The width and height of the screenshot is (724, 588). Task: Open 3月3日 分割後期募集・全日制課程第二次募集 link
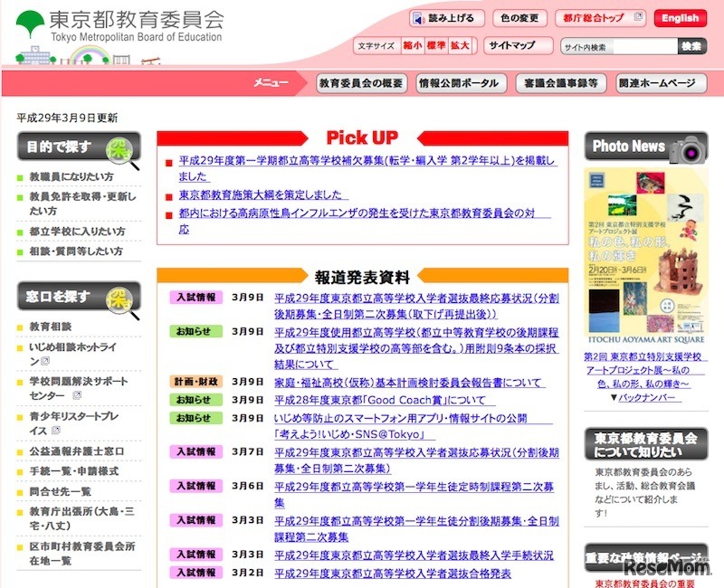(416, 529)
